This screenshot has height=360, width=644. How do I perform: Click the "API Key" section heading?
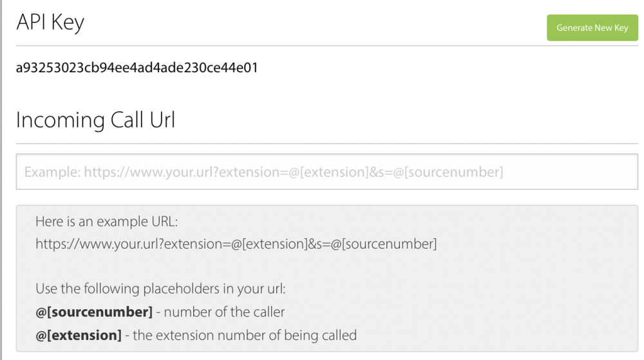[50, 23]
